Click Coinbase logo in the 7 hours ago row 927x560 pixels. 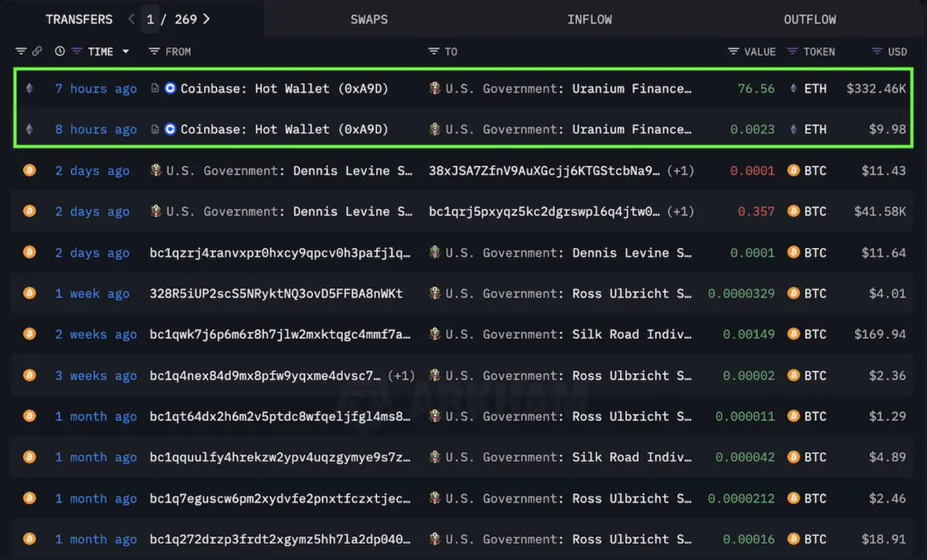[x=171, y=89]
